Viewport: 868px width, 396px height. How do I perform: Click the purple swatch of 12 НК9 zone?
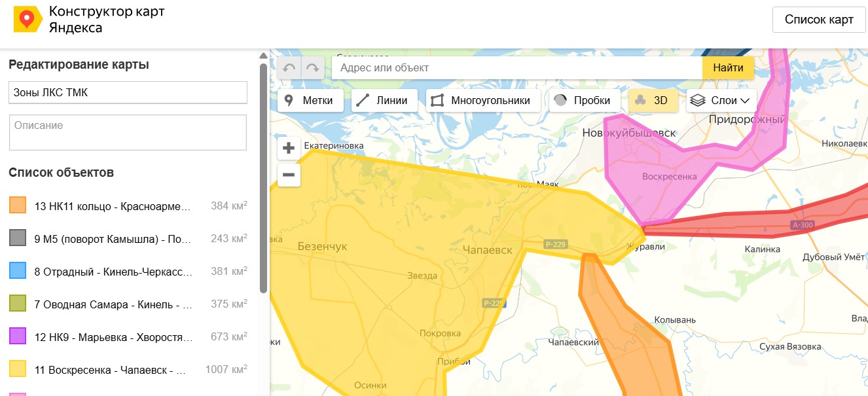[x=18, y=336]
